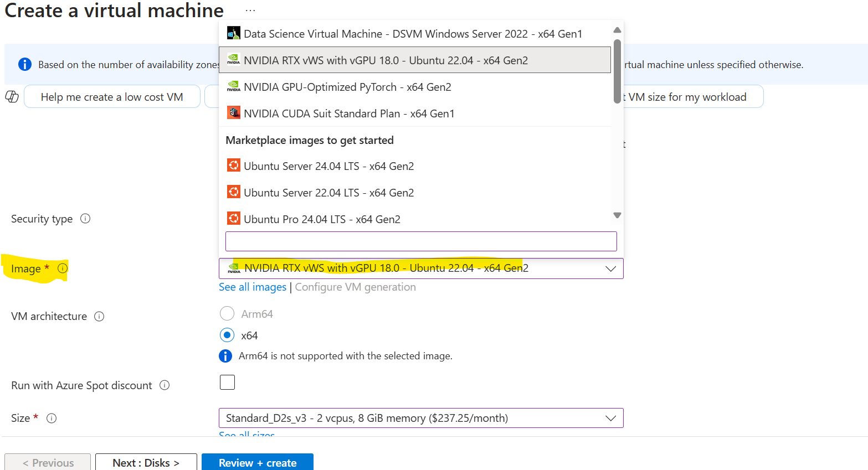Choose Data Science Virtual Machine Windows Server 2022

[x=415, y=34]
